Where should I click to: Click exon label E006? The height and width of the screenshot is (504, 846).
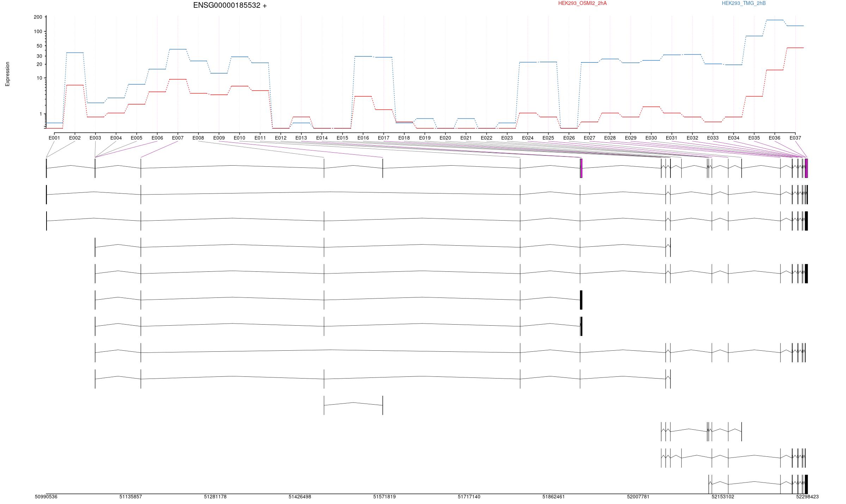point(157,138)
